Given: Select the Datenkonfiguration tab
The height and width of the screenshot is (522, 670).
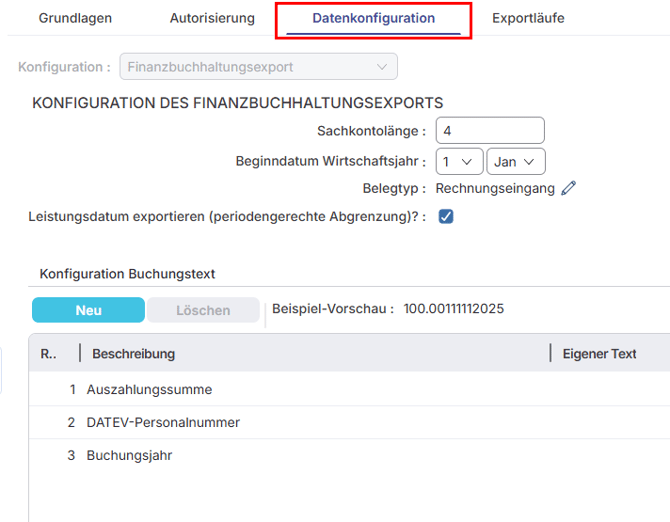Looking at the screenshot, I should 373,18.
